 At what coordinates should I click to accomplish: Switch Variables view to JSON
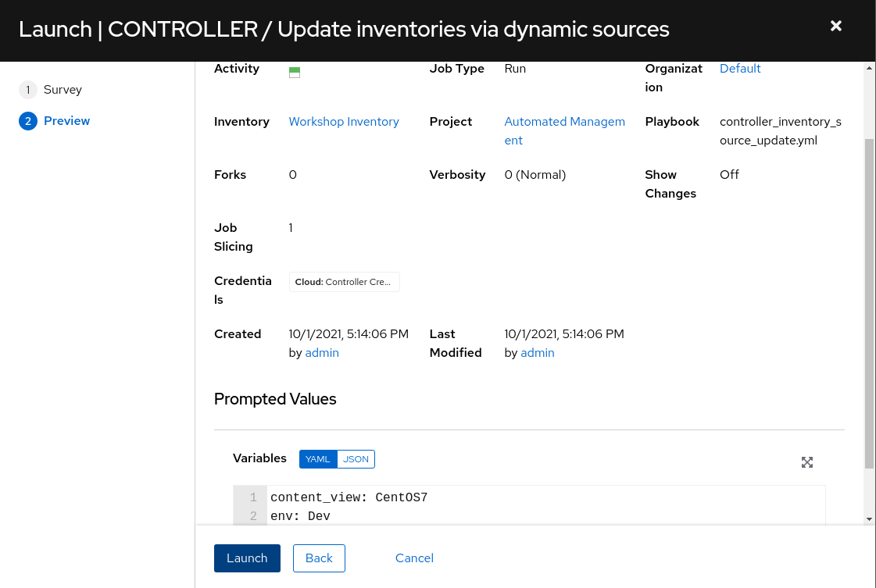(x=356, y=459)
